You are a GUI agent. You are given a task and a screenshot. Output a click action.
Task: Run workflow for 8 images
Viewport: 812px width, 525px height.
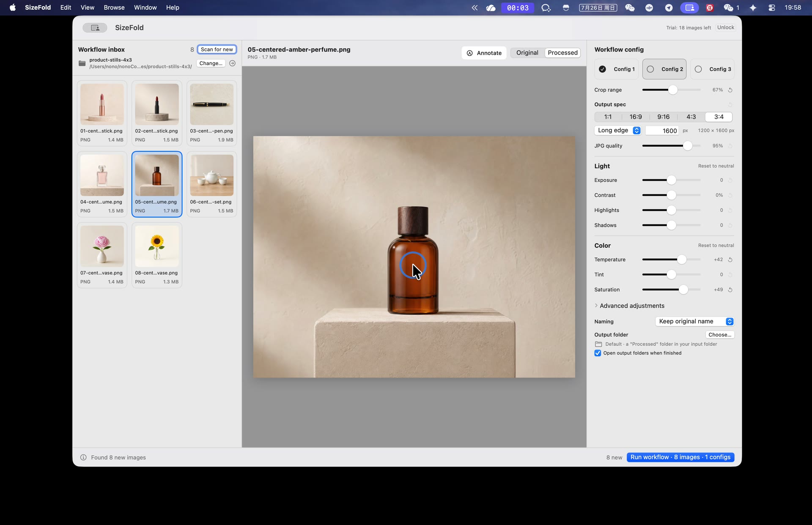click(680, 457)
